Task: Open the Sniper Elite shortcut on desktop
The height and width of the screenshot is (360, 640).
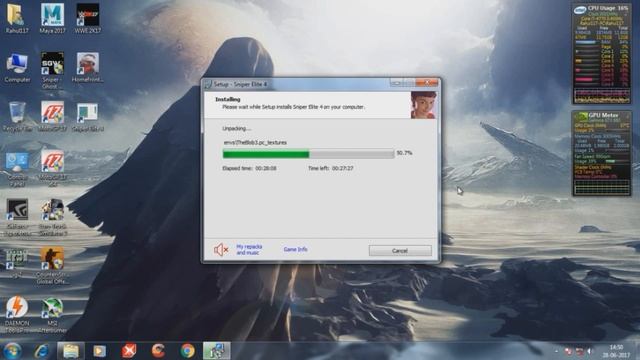Action: [88, 117]
